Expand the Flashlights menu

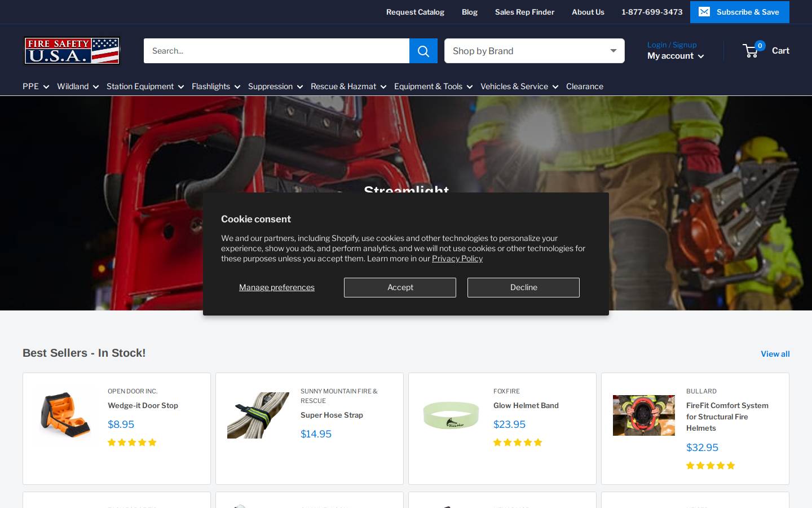point(216,86)
